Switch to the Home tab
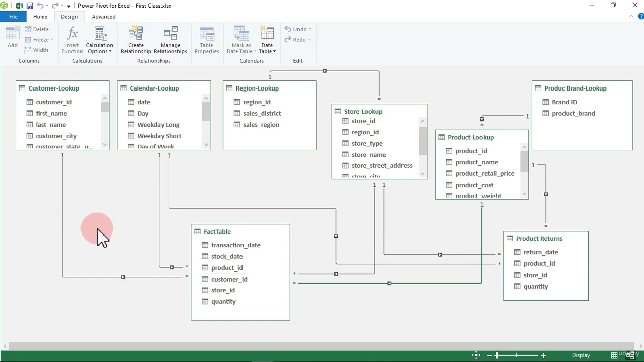The height and width of the screenshot is (362, 644). click(40, 17)
